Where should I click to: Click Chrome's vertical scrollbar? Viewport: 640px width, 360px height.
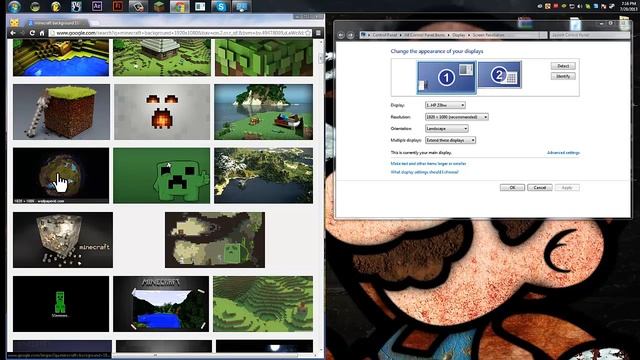tap(321, 58)
